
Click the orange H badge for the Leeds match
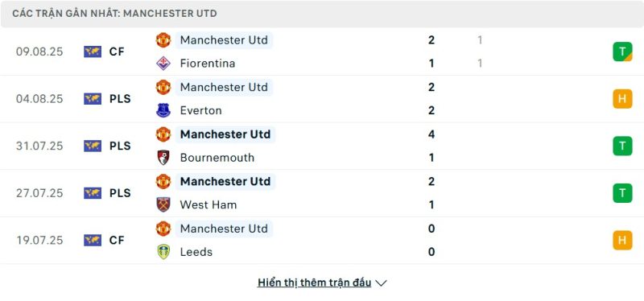[x=622, y=240]
